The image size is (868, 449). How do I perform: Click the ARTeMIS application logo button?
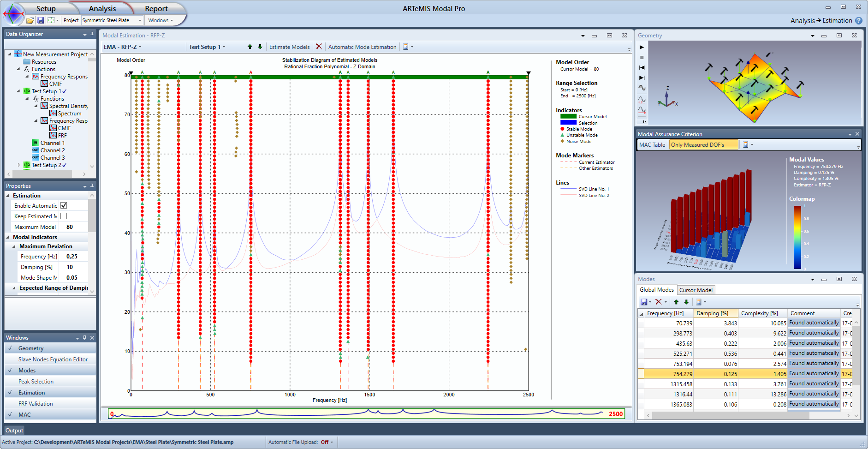click(13, 13)
